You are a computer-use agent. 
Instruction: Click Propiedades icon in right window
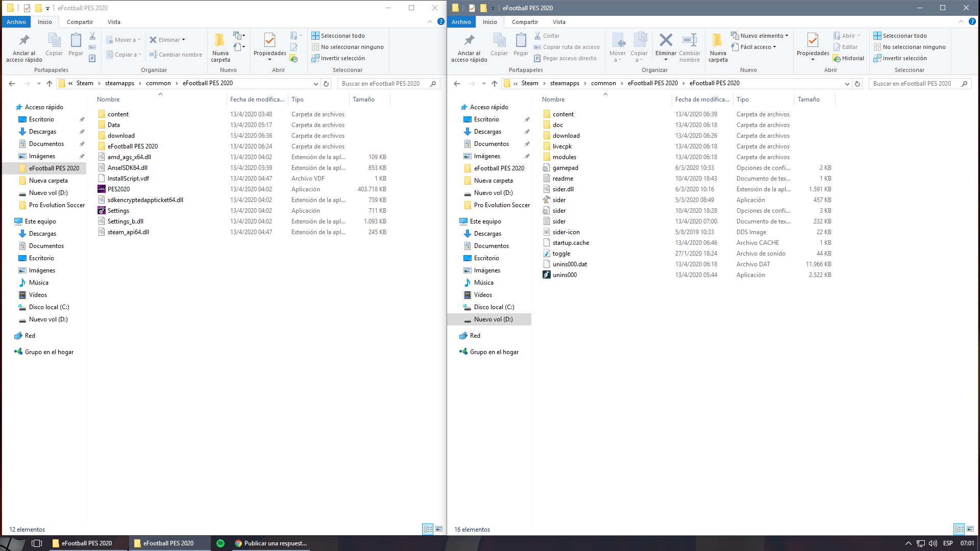tap(813, 40)
